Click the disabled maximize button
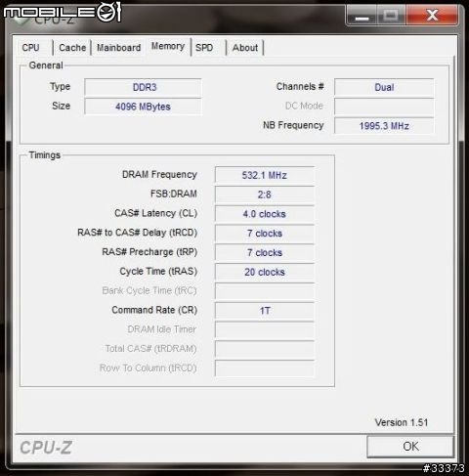 coord(392,15)
